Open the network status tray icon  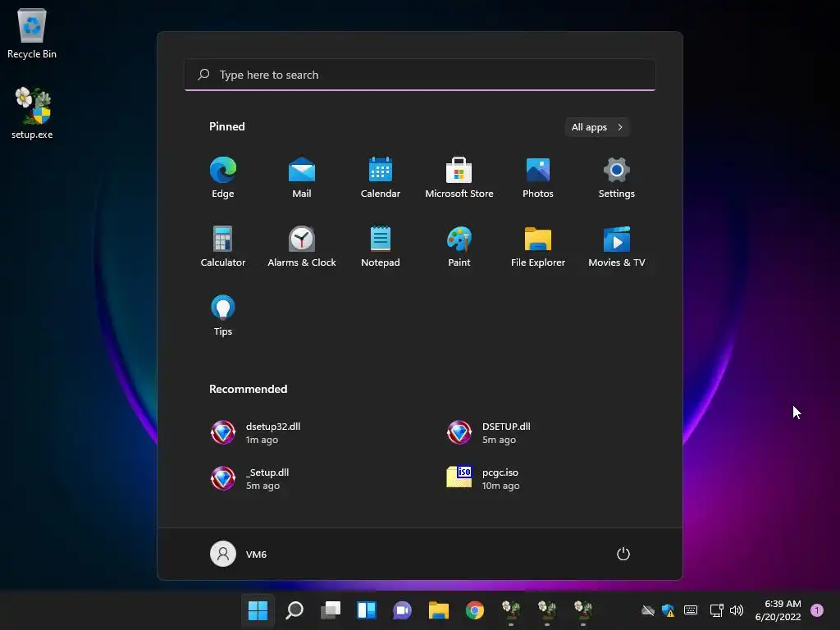(716, 610)
